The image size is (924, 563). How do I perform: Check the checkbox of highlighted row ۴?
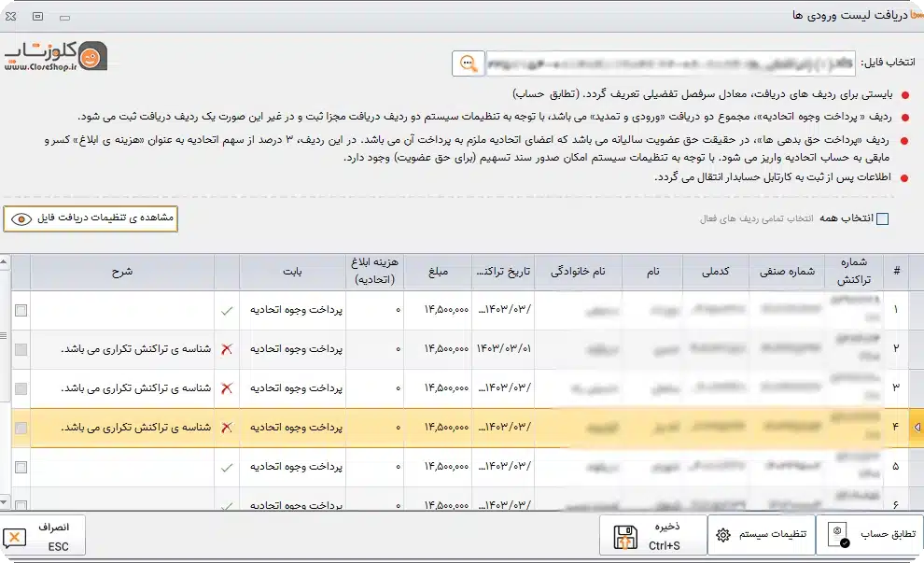(21, 428)
